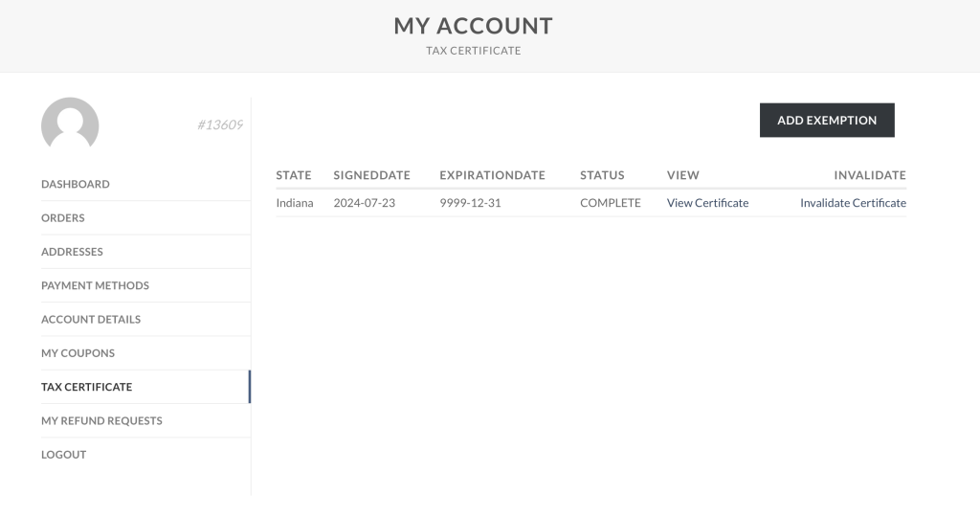Click the Status column header
This screenshot has width=980, height=517.
(x=602, y=175)
